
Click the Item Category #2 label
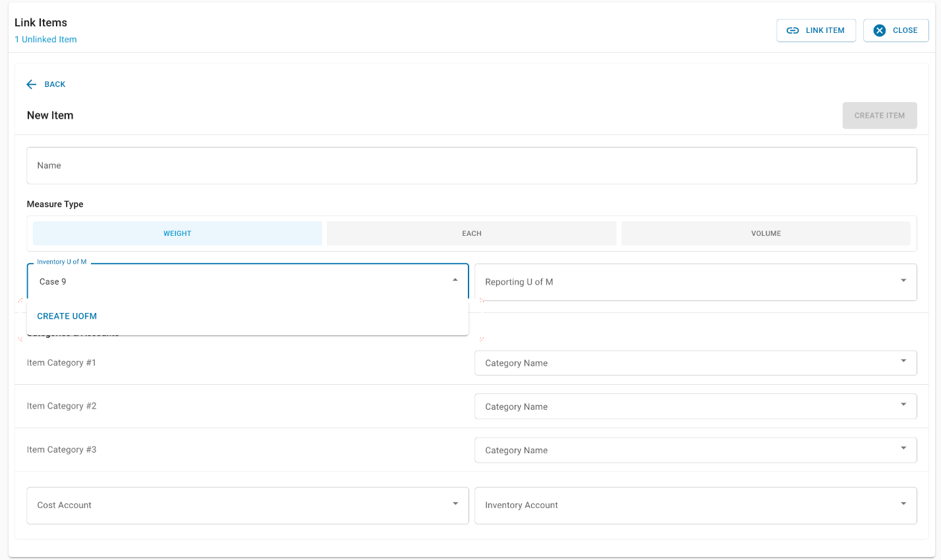[61, 406]
